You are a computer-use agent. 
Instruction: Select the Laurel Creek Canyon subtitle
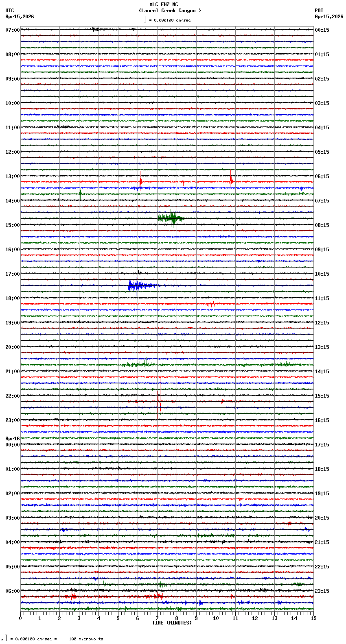[170, 11]
